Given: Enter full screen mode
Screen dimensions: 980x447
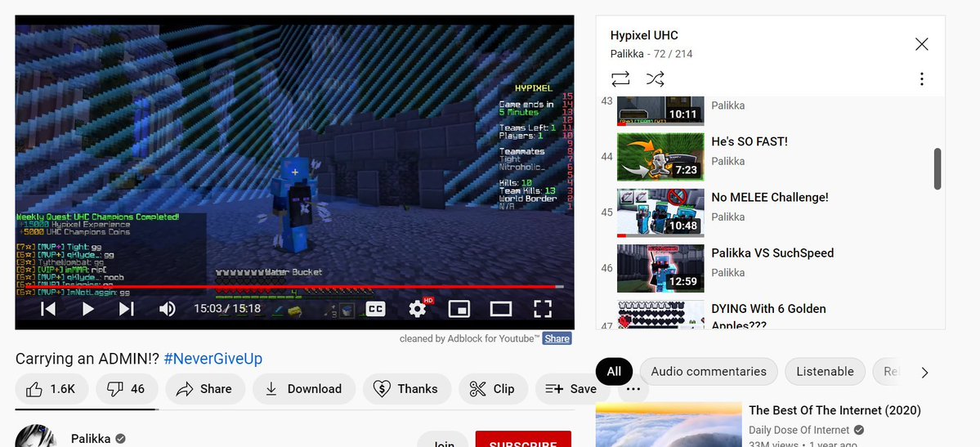Looking at the screenshot, I should [x=543, y=309].
